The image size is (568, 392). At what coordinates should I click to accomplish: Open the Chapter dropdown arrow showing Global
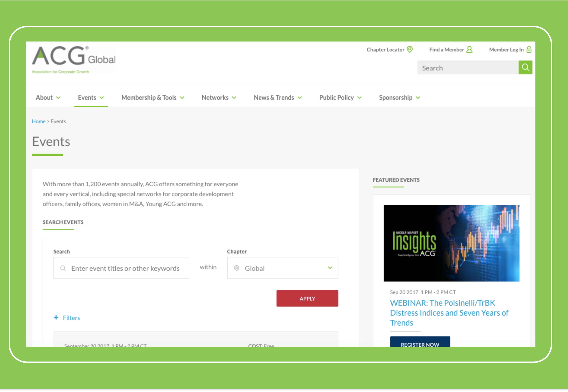[330, 268]
